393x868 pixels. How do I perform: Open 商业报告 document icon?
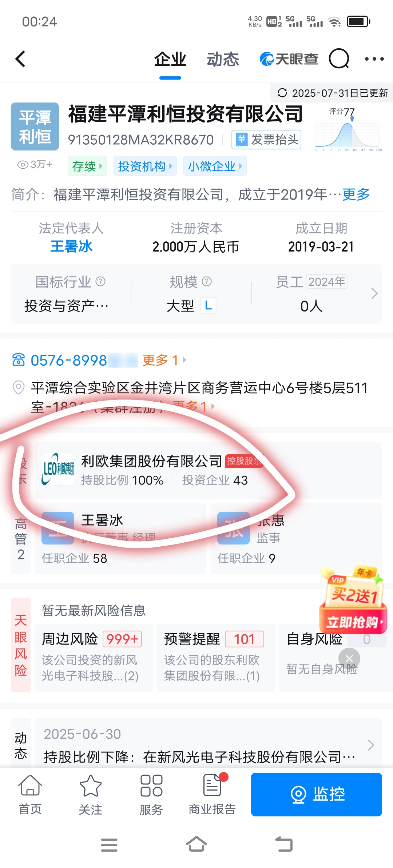213,795
